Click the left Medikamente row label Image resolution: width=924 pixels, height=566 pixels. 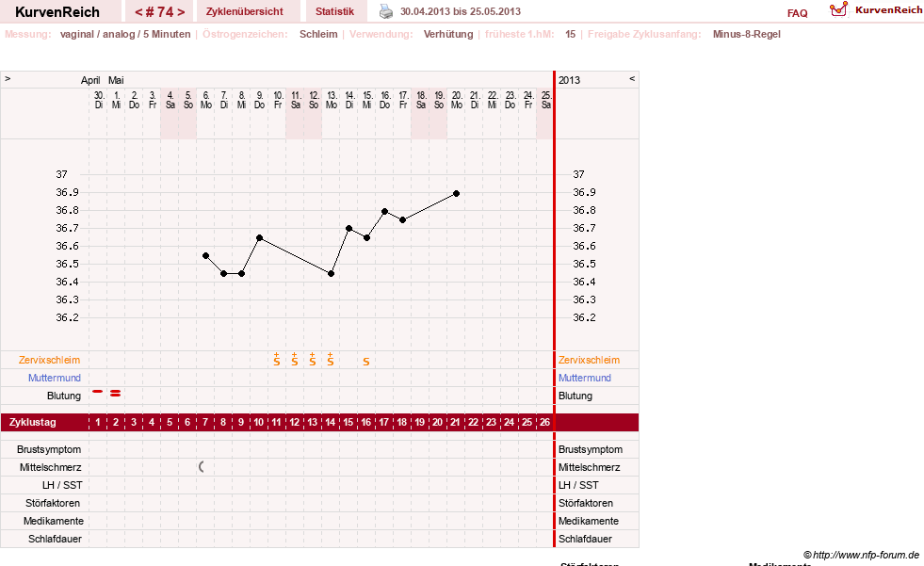tap(54, 521)
